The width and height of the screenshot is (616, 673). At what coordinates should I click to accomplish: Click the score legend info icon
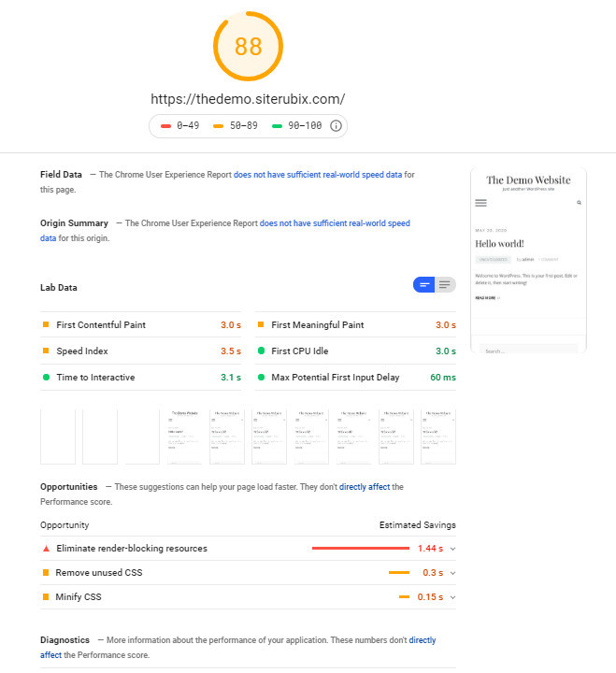336,126
